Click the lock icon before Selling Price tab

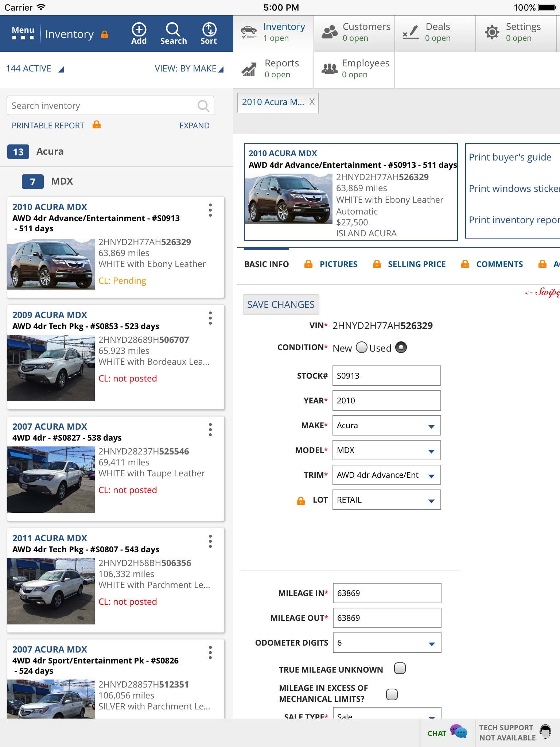click(377, 264)
